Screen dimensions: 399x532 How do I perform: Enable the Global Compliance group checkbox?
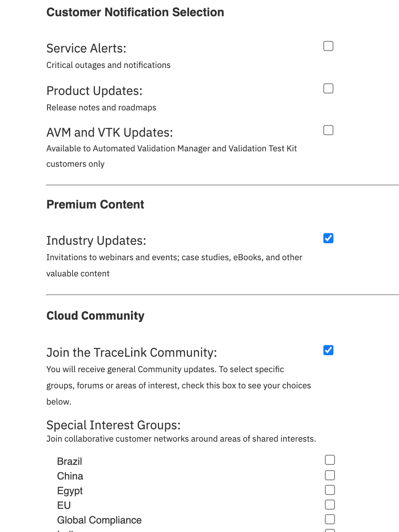click(330, 519)
